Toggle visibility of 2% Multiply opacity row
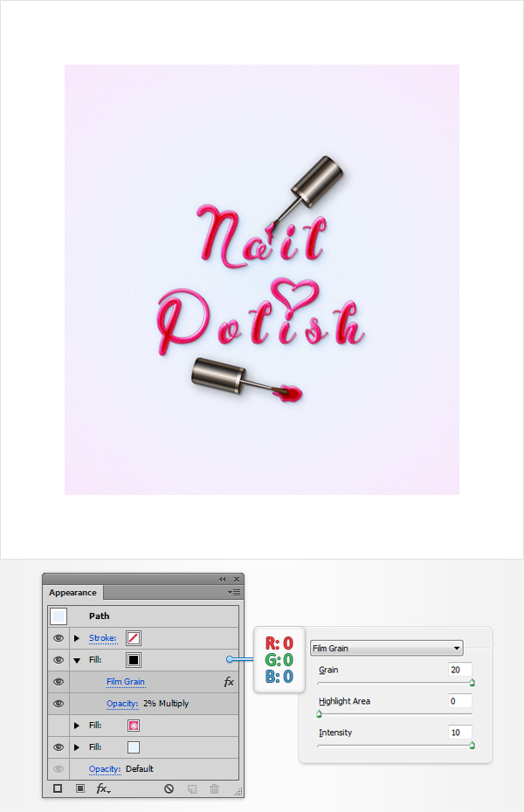Viewport: 524px width, 812px height. click(x=59, y=703)
